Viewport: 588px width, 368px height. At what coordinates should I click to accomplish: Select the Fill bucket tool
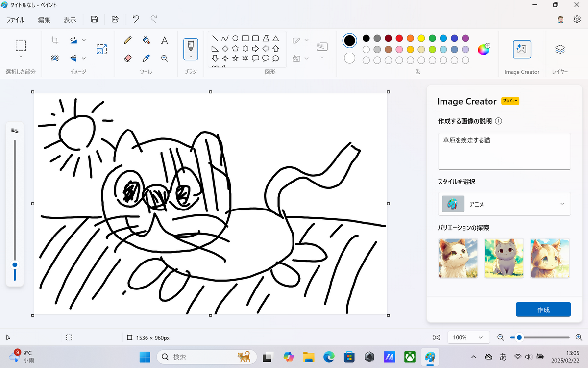pos(146,40)
